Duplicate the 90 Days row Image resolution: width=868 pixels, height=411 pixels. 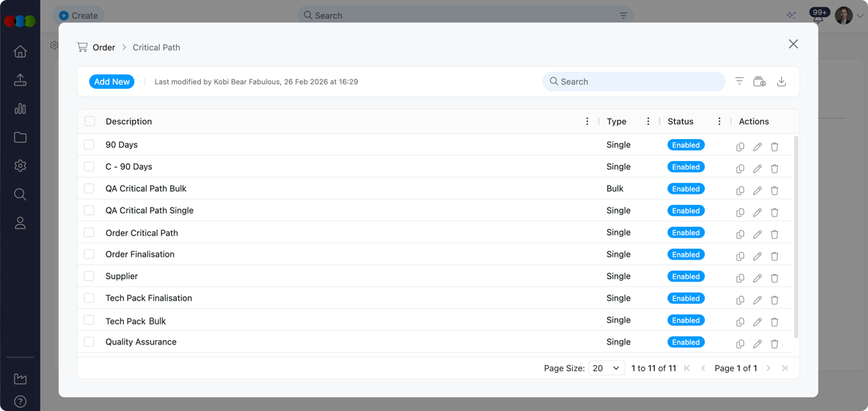point(740,147)
